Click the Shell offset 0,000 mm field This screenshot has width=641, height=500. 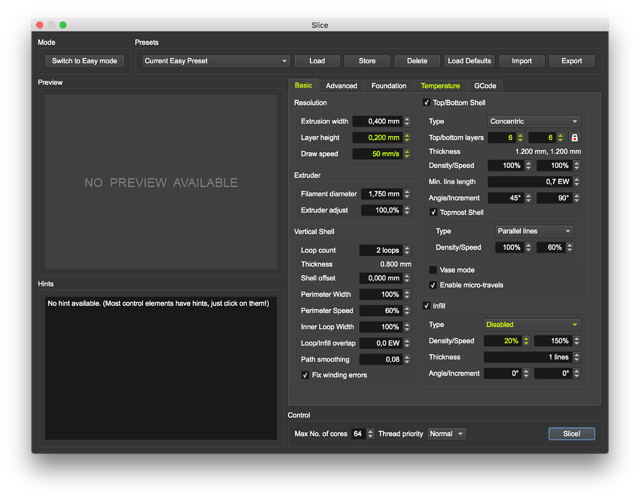click(381, 278)
